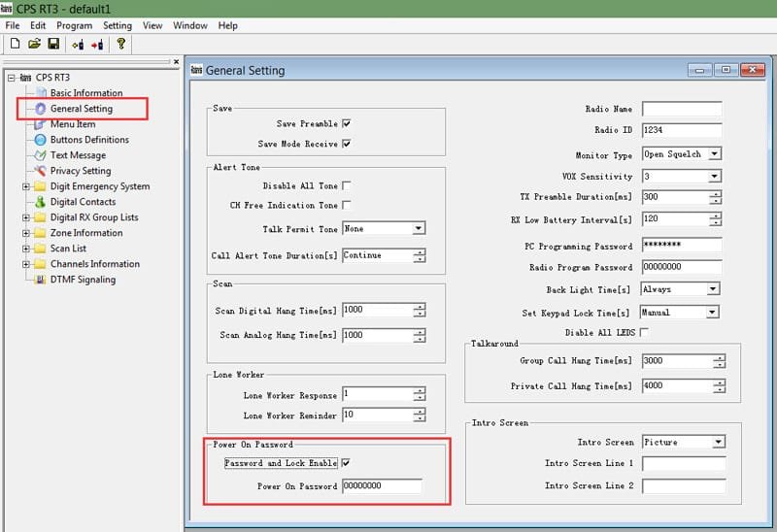Click the Intro Screen Line 1 field
The image size is (777, 532).
[684, 464]
